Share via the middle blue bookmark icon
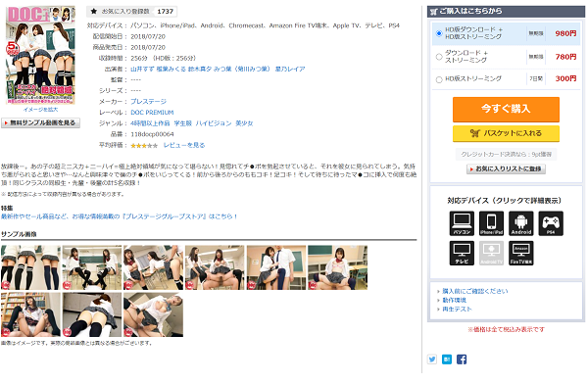The image size is (588, 383). (x=447, y=359)
